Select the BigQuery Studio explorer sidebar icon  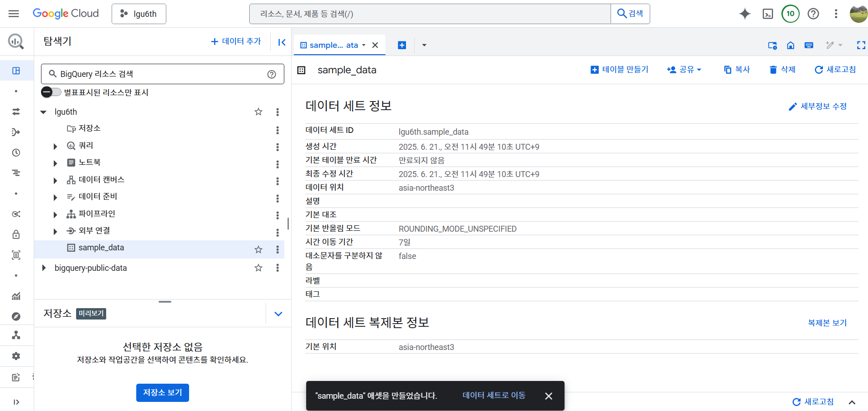point(16,71)
